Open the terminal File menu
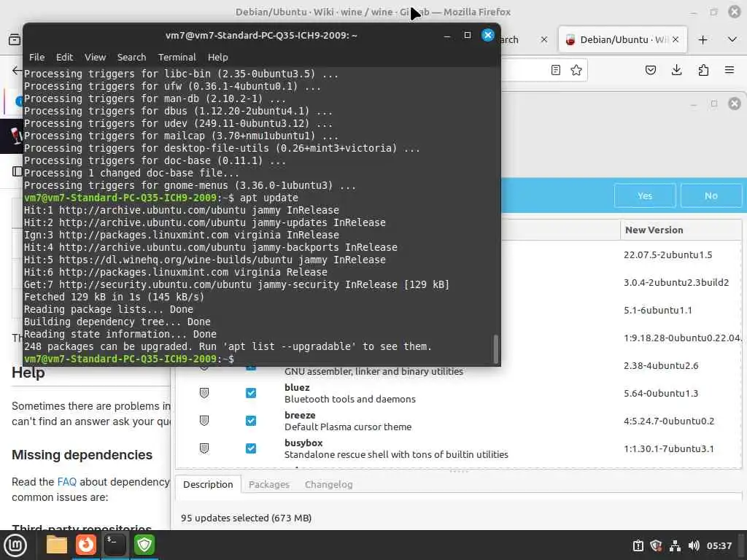Screen dimensions: 747x560 point(36,57)
